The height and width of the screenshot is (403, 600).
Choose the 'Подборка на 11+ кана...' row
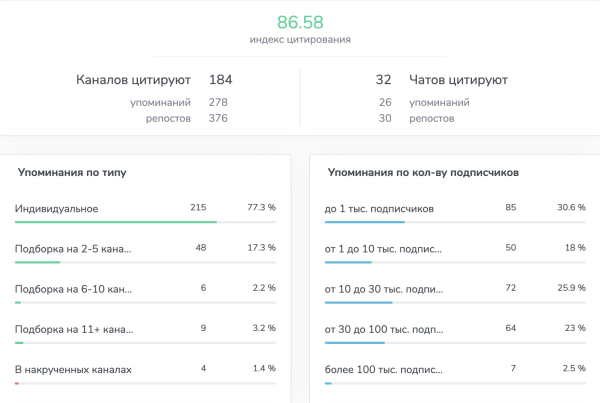73,329
